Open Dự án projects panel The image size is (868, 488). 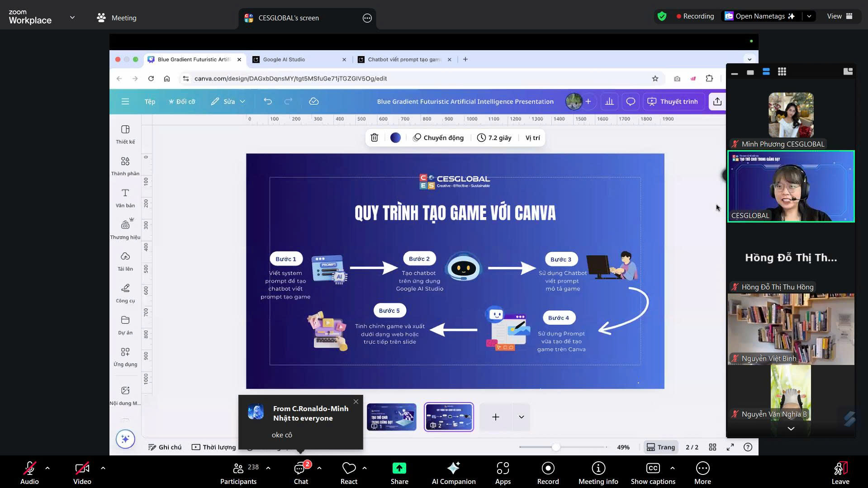click(125, 325)
